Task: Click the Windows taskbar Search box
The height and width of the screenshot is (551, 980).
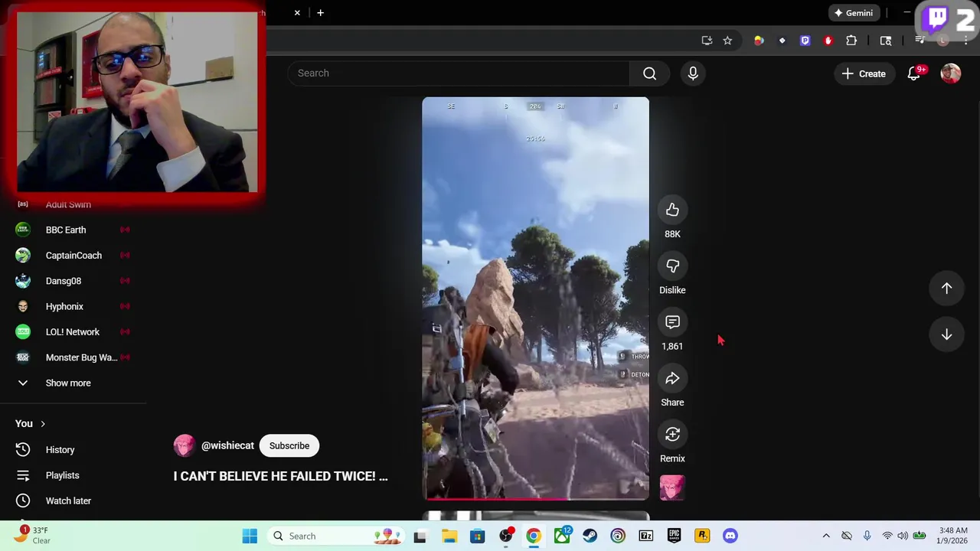Action: (x=337, y=536)
